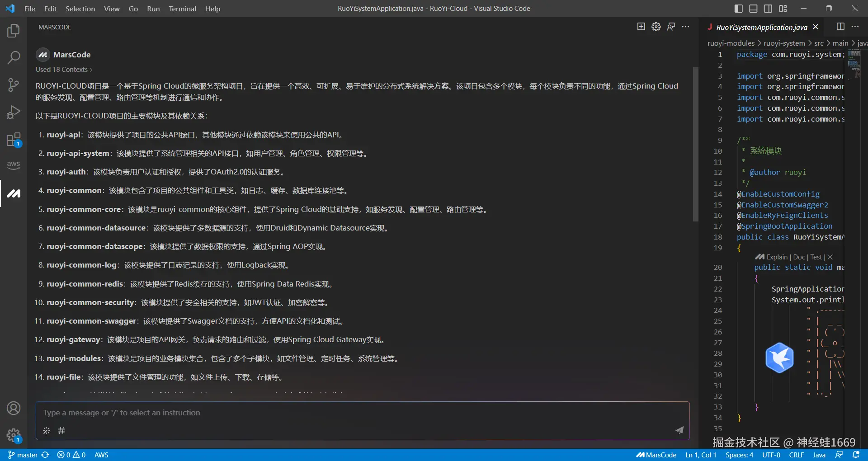Click line number 18 in gutter
Screen dimensions: 868x461
click(x=718, y=237)
